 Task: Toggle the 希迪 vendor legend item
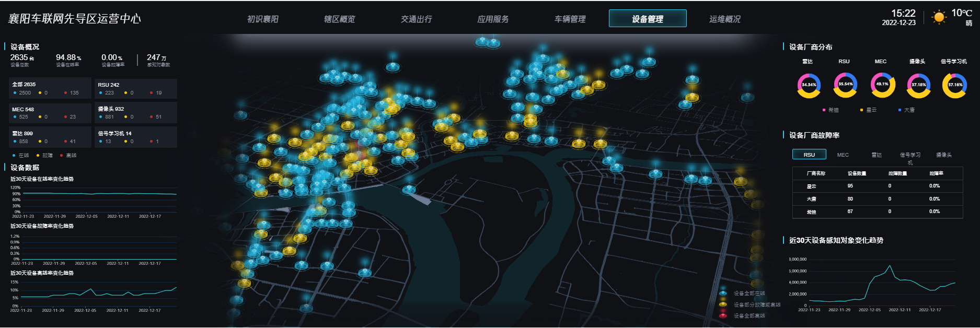click(x=831, y=110)
